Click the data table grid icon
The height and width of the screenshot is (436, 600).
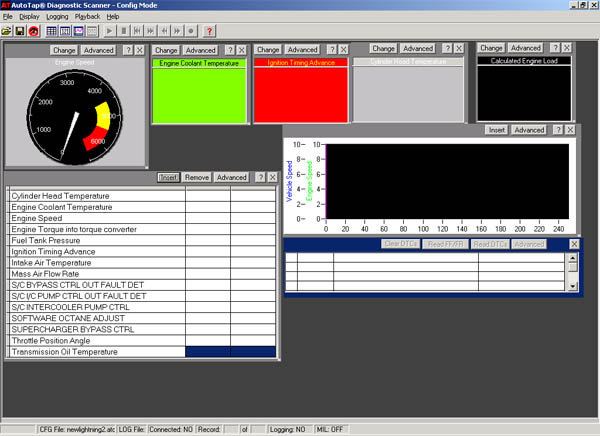pos(52,32)
